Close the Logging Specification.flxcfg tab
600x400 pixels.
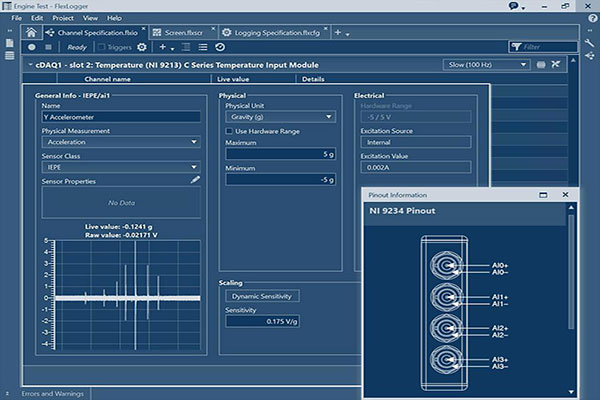326,29
